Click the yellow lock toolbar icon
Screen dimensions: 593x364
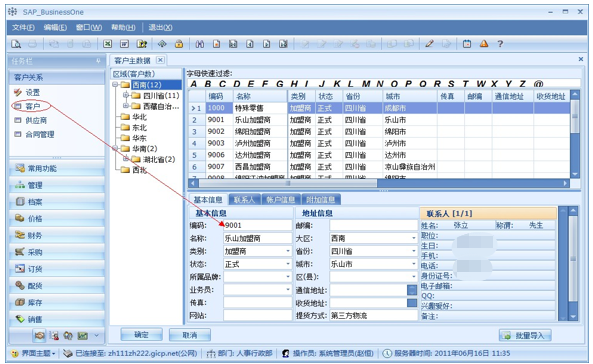(x=179, y=44)
